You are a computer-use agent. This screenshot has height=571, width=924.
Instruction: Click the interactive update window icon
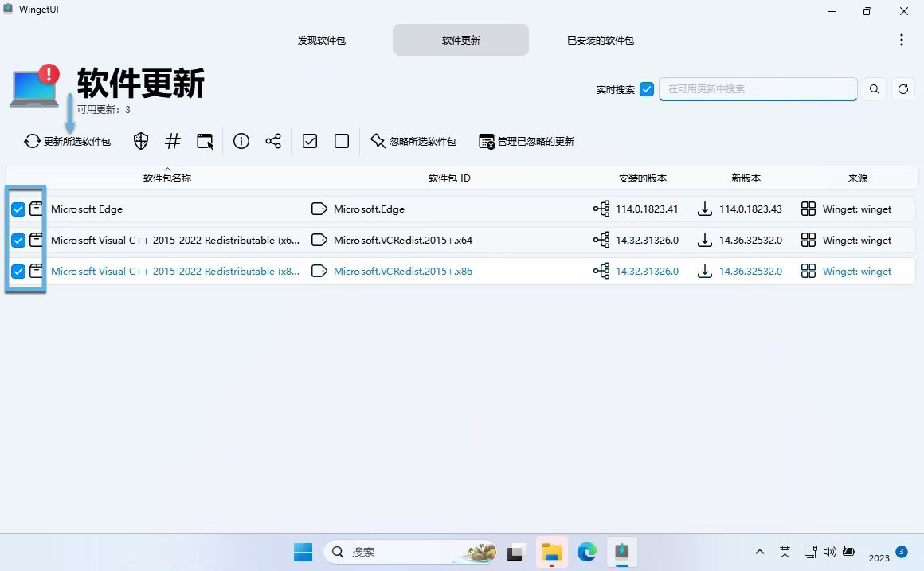click(x=205, y=142)
